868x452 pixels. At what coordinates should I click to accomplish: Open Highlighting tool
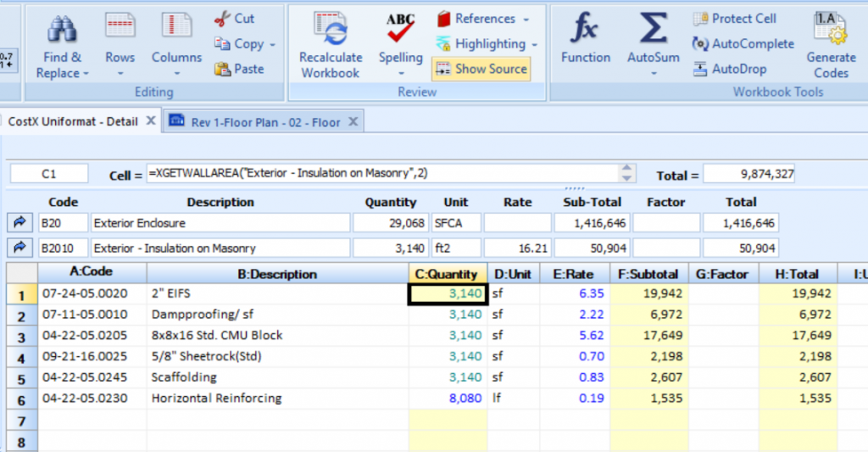[x=481, y=44]
